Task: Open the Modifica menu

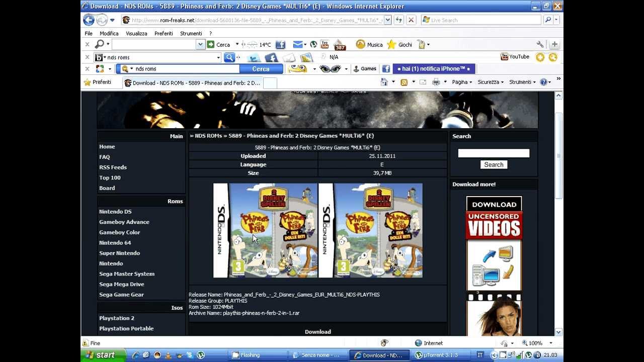Action: pos(109,33)
